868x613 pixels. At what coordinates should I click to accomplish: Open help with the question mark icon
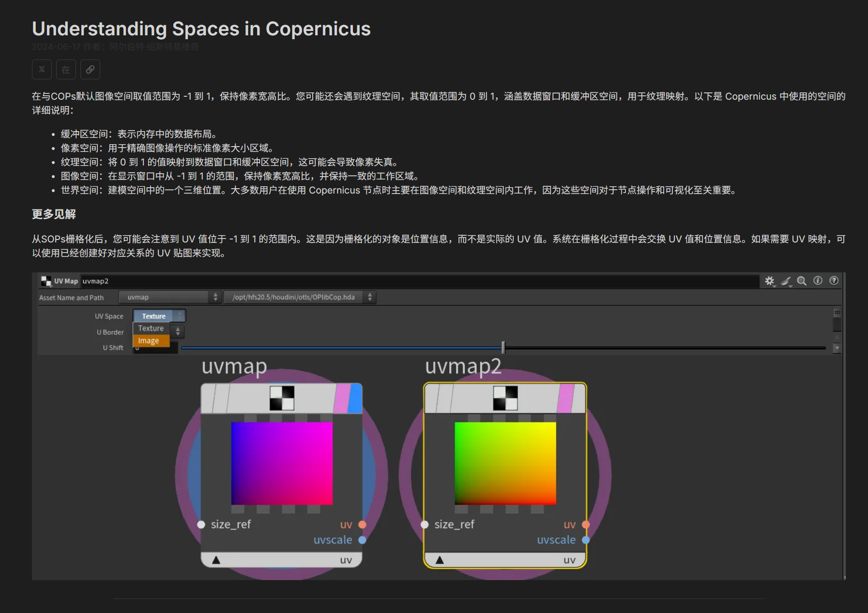click(834, 281)
